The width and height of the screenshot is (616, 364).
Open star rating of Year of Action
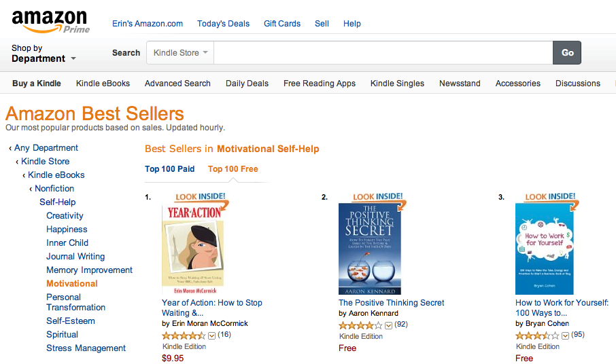pyautogui.click(x=184, y=335)
